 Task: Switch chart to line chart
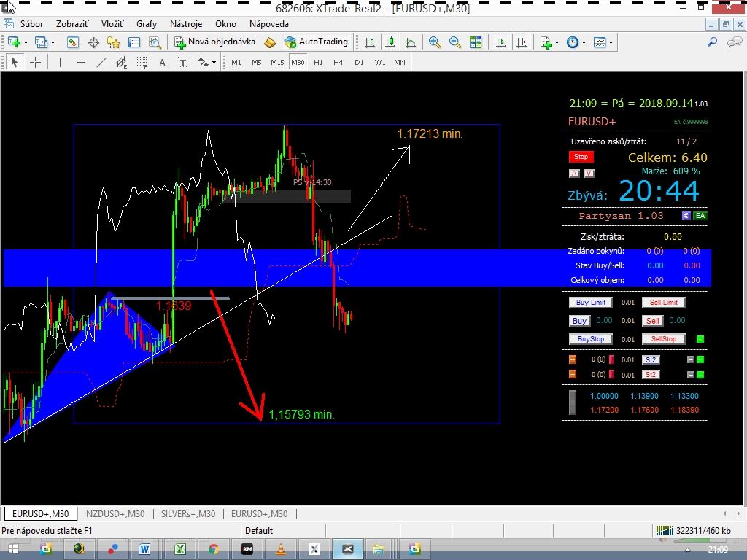coord(411,42)
